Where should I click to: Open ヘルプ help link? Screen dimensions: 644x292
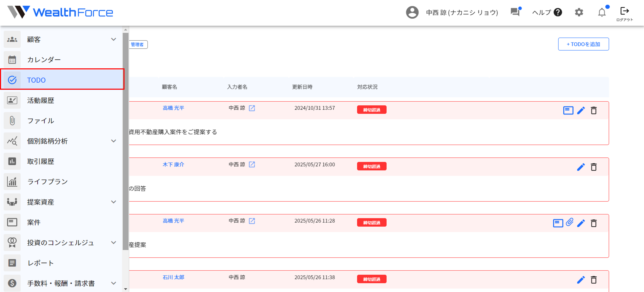tap(547, 12)
